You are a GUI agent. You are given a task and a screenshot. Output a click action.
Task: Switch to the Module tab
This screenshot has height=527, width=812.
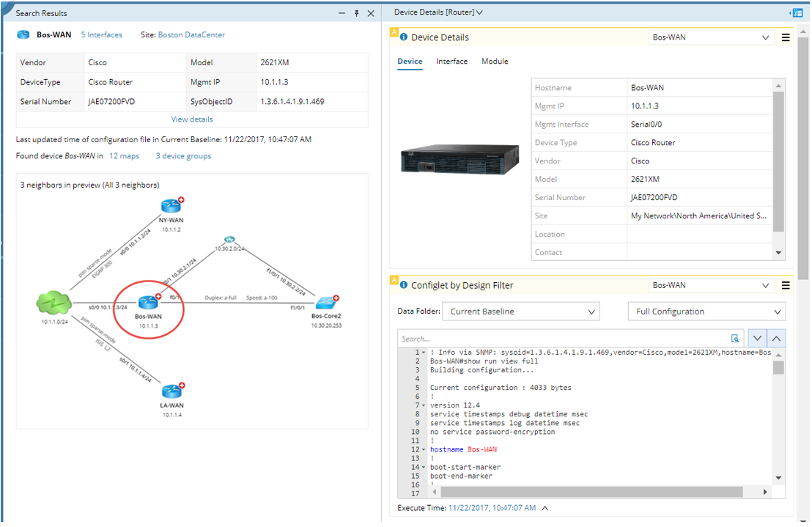(495, 62)
